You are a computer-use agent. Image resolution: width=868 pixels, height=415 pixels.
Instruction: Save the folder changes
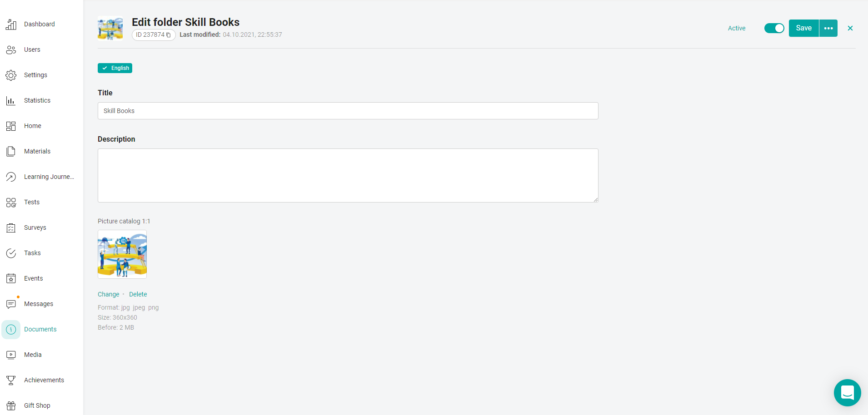pyautogui.click(x=803, y=28)
